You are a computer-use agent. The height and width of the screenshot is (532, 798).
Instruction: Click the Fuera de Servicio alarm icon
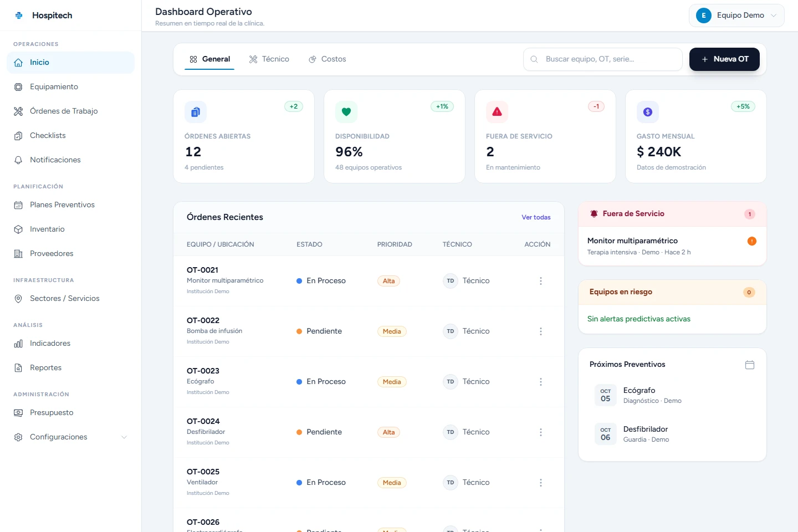tap(594, 214)
